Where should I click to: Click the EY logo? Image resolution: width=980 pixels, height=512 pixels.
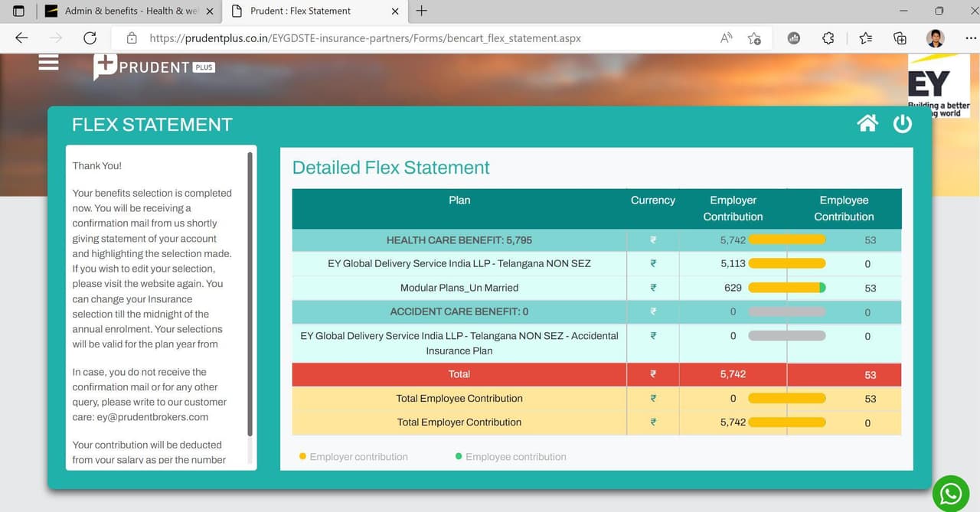point(939,86)
